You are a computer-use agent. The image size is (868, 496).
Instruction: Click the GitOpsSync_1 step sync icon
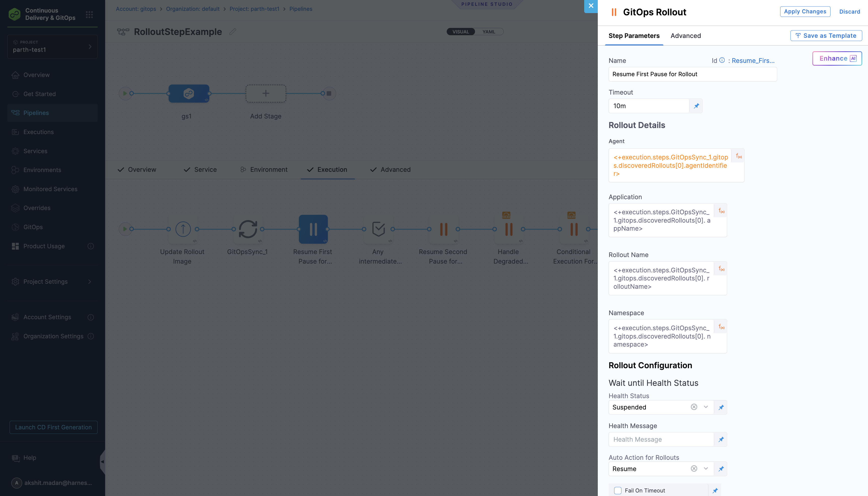pyautogui.click(x=248, y=229)
